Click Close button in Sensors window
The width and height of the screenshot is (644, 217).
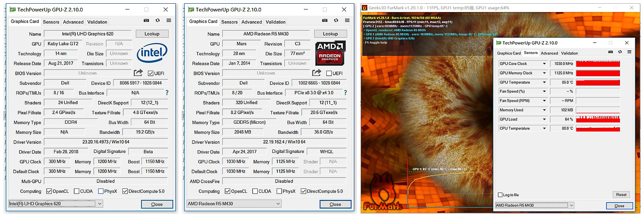click(619, 206)
